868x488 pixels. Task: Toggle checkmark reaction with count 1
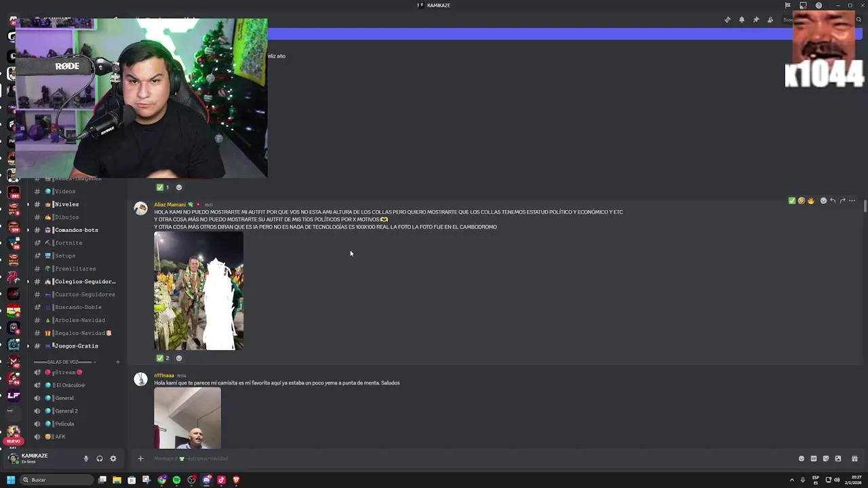[x=163, y=187]
